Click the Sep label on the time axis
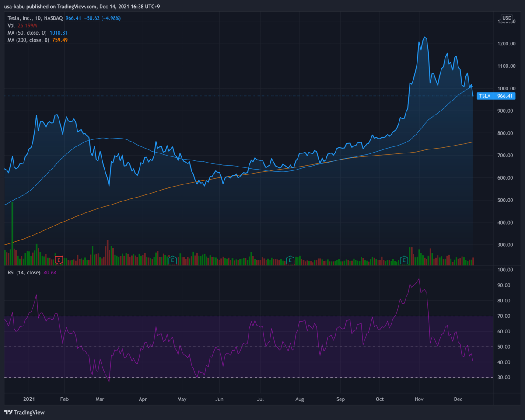Viewport: 525px width, 420px height. point(341,399)
